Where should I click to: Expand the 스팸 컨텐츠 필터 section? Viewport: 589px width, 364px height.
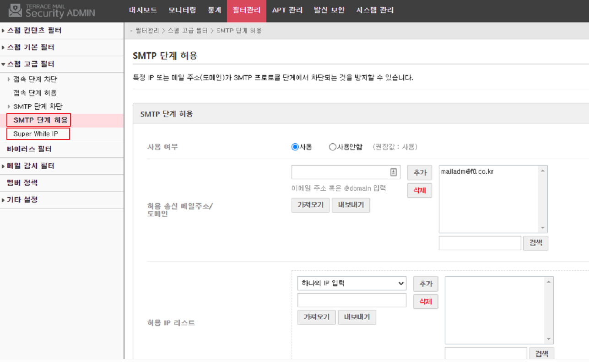point(34,31)
